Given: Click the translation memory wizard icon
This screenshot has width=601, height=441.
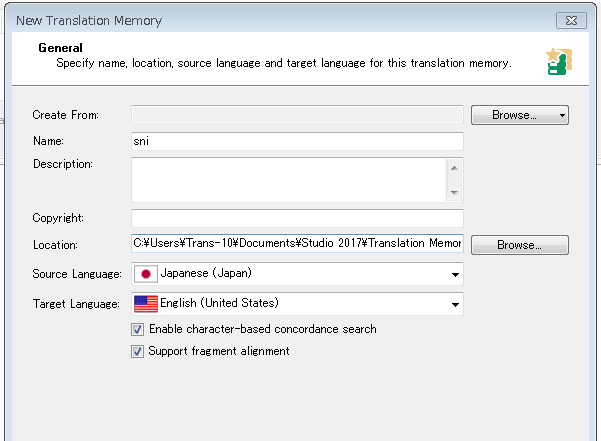Looking at the screenshot, I should [559, 61].
